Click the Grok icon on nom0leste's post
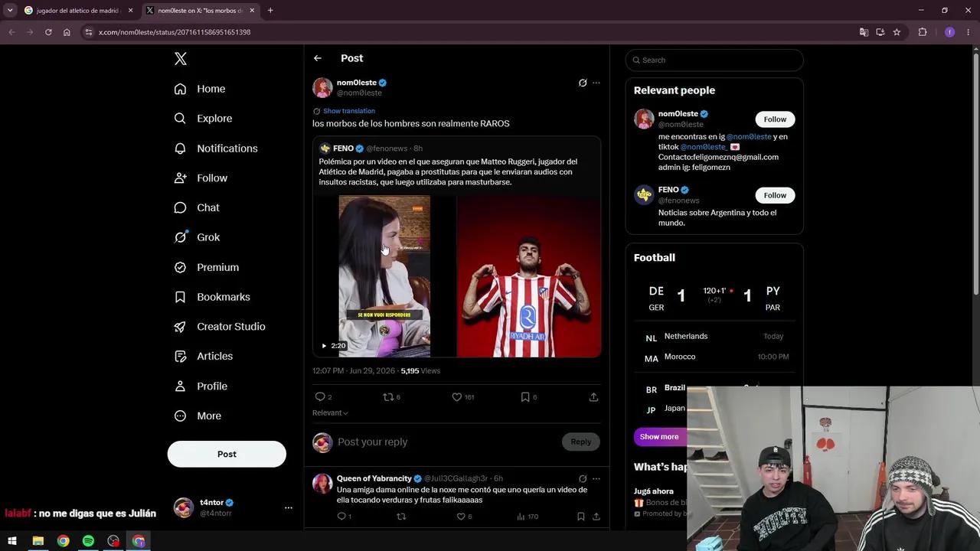980x551 pixels. pos(583,83)
